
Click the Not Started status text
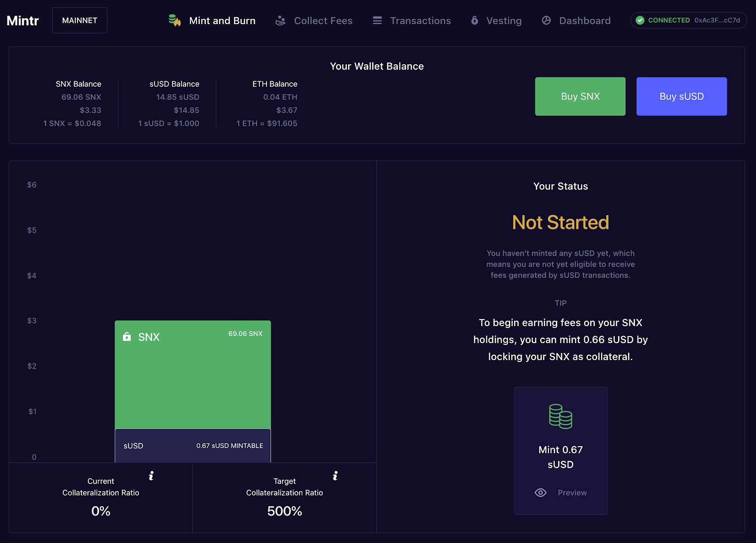560,222
